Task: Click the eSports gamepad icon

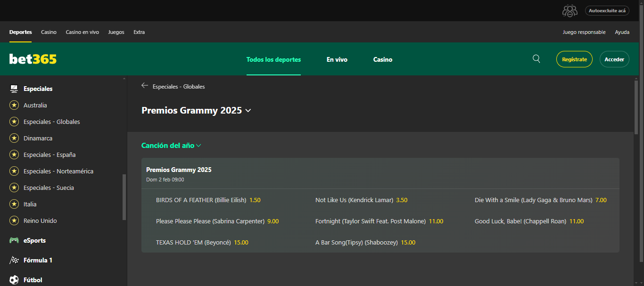Action: tap(14, 240)
